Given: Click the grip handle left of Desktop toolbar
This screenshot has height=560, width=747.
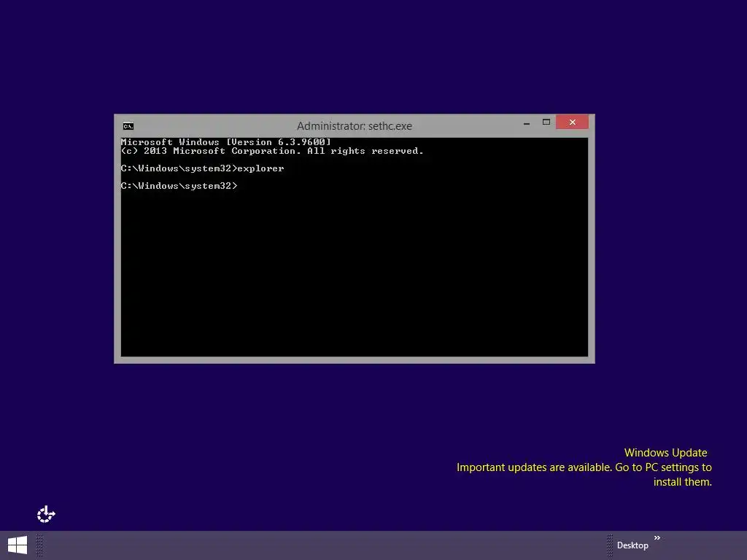Looking at the screenshot, I should [x=609, y=545].
